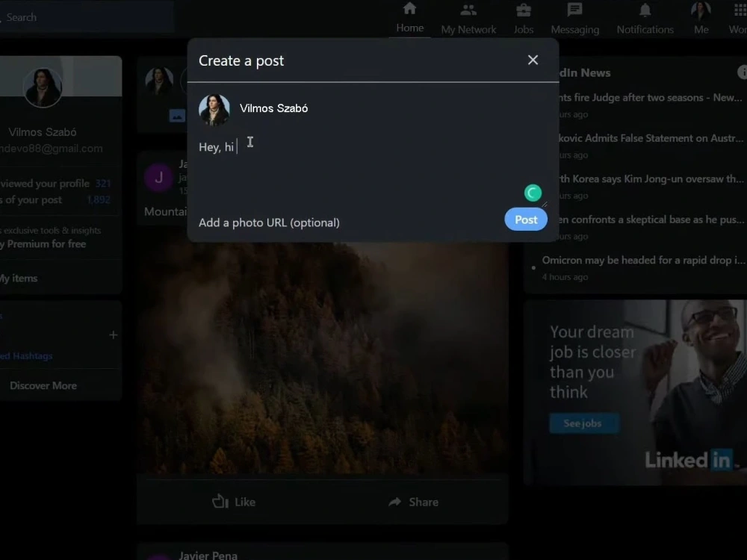The image size is (747, 560).
Task: Click the post text area with 'Hey, hi'
Action: (x=373, y=170)
